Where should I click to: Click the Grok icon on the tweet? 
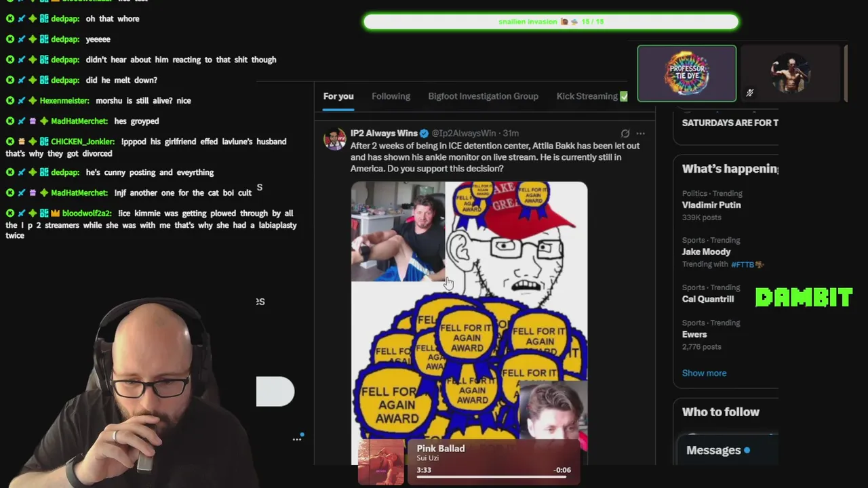coord(625,134)
